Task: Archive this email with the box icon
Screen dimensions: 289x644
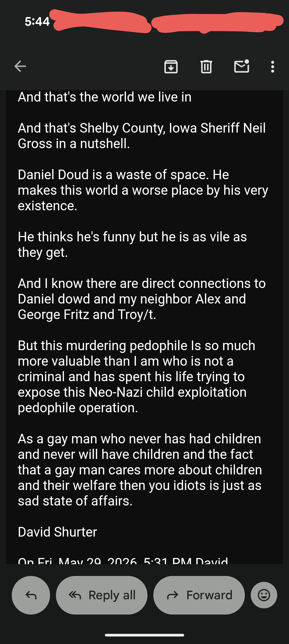Action: 171,66
